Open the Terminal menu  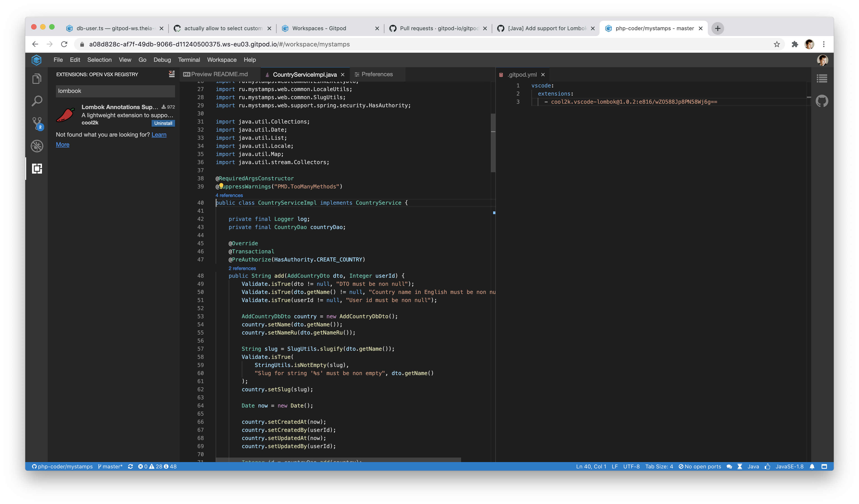[x=189, y=60]
